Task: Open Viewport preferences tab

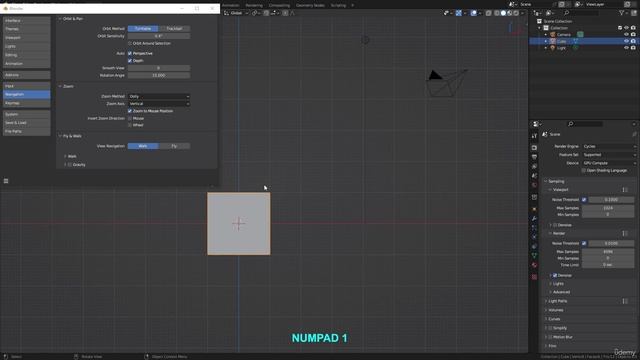Action: (27, 38)
